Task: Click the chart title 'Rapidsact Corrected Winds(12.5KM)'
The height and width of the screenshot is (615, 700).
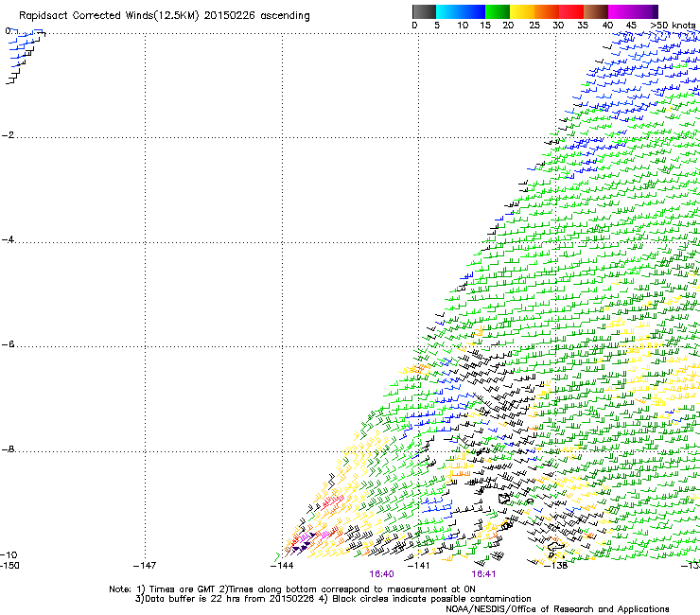Action: click(109, 16)
